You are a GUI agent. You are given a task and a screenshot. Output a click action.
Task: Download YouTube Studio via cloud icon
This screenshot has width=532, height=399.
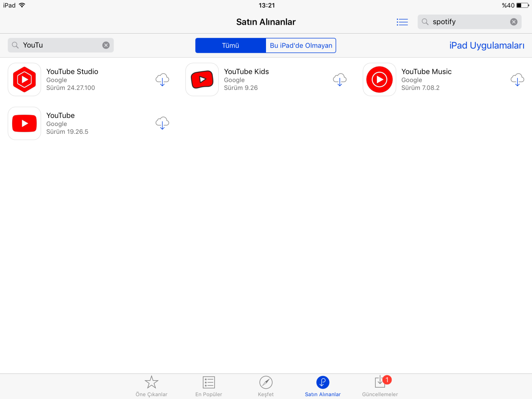coord(162,79)
